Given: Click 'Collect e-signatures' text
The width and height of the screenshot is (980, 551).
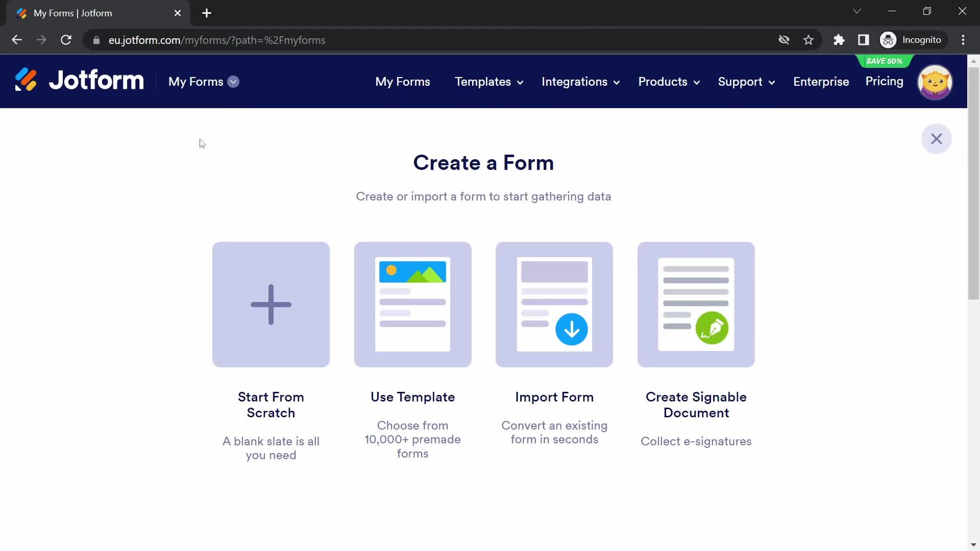Looking at the screenshot, I should click(x=696, y=441).
